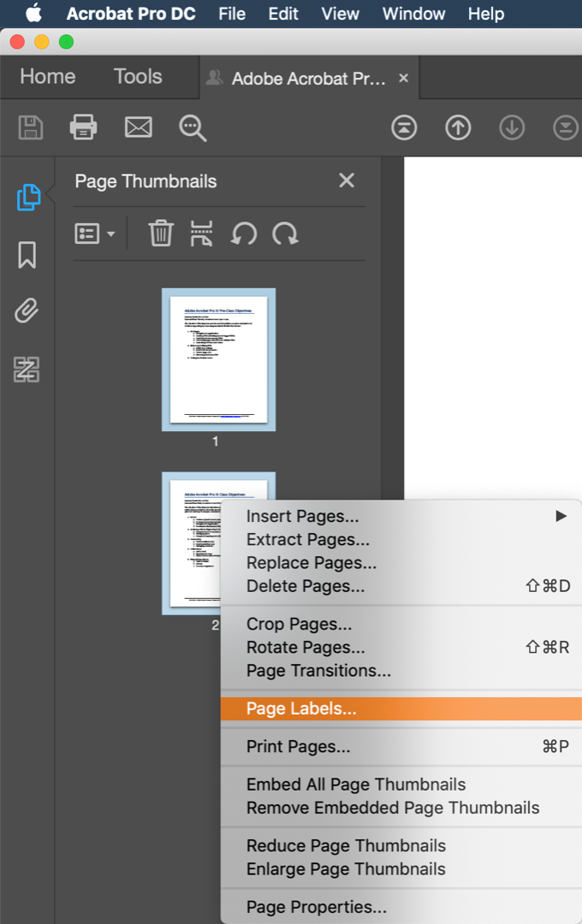Switch to the Home tab

[48, 77]
